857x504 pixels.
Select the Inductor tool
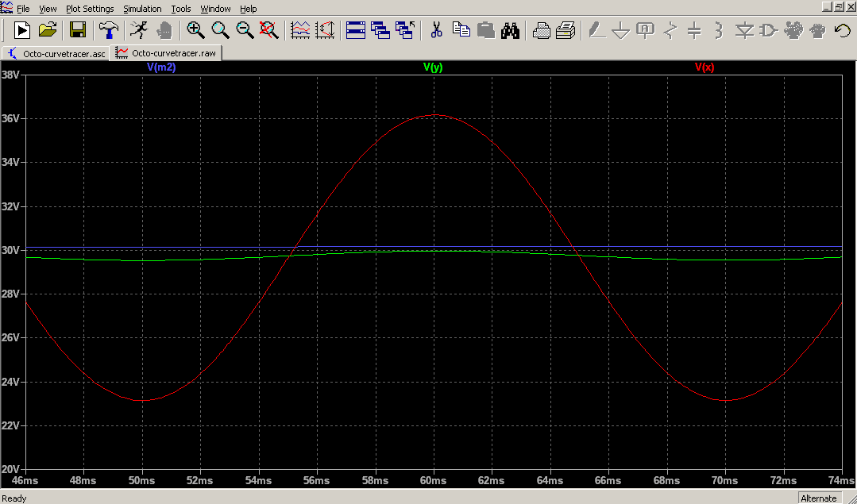[x=719, y=30]
